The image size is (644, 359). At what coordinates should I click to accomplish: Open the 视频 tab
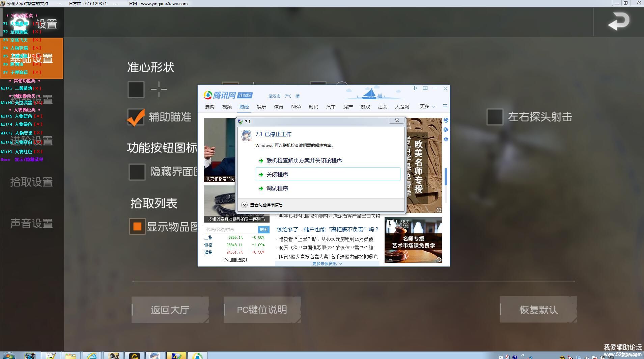click(x=227, y=107)
